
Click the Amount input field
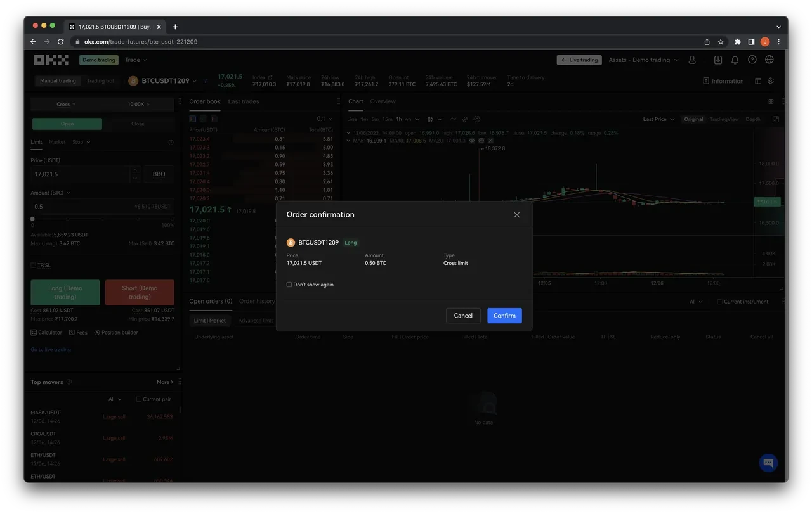tap(102, 207)
